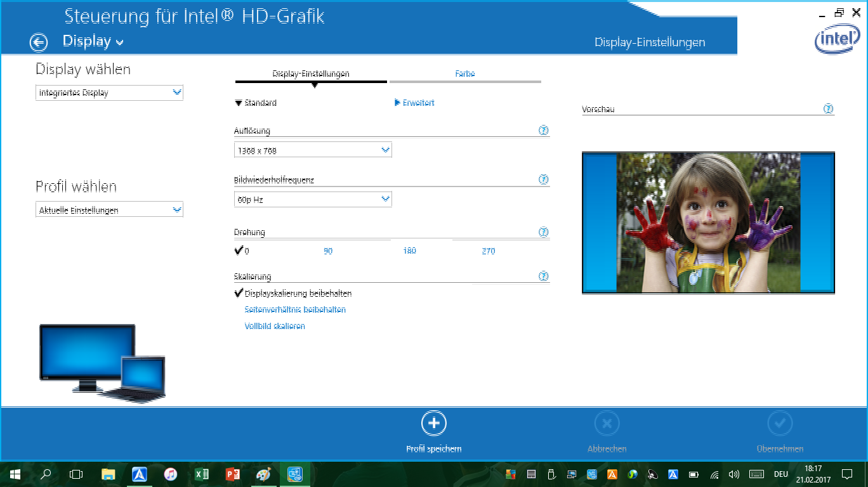Click the battery status tray icon
Viewport: 868px width, 487px height.
(694, 474)
